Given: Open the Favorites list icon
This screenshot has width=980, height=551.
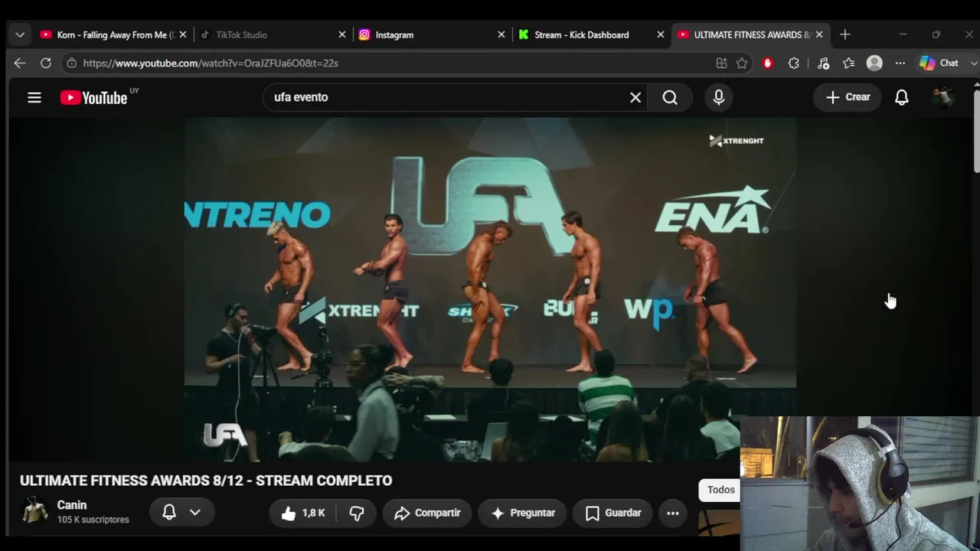Looking at the screenshot, I should click(x=848, y=63).
